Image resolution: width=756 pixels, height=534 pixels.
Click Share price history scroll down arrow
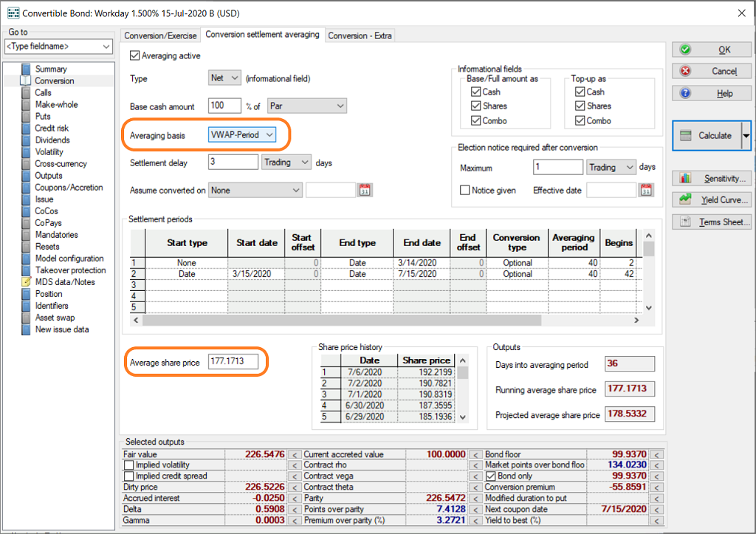(463, 417)
